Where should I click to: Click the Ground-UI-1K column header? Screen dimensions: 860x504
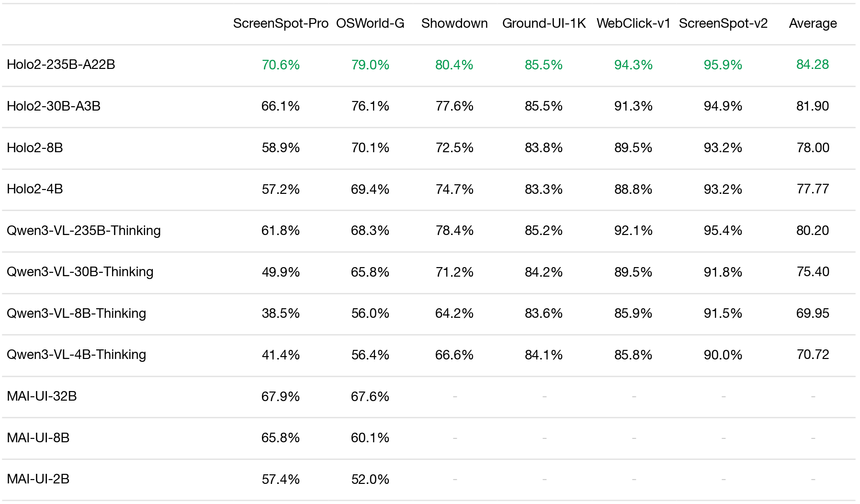tap(544, 23)
